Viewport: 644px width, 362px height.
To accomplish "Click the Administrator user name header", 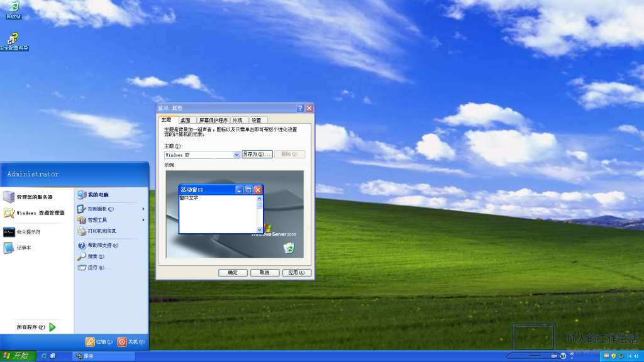I will pyautogui.click(x=33, y=174).
